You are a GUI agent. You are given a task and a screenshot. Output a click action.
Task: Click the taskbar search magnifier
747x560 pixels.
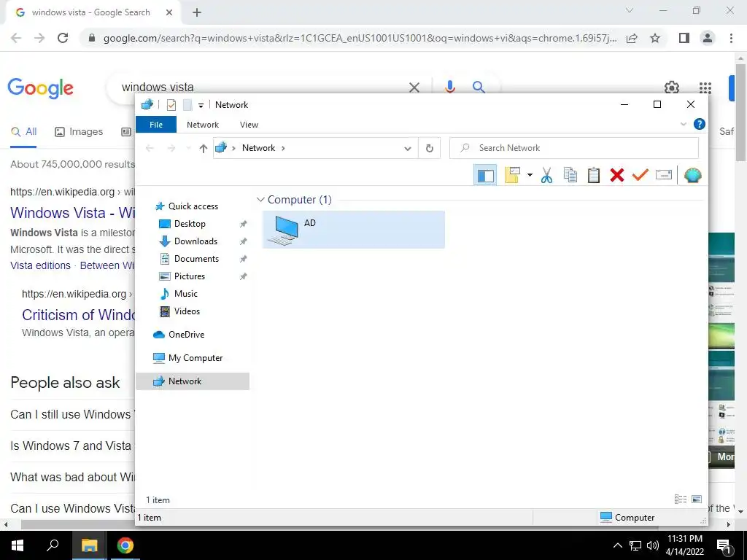(53, 545)
